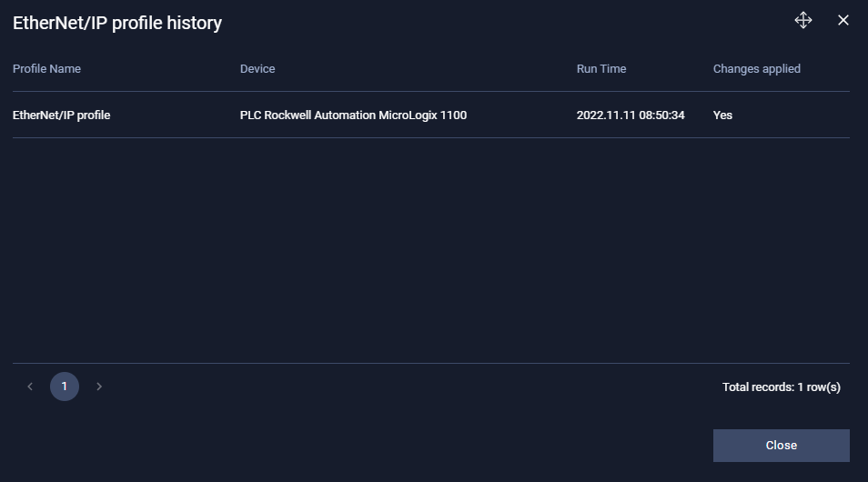Go to previous page arrow
This screenshot has height=482, width=868.
(30, 387)
